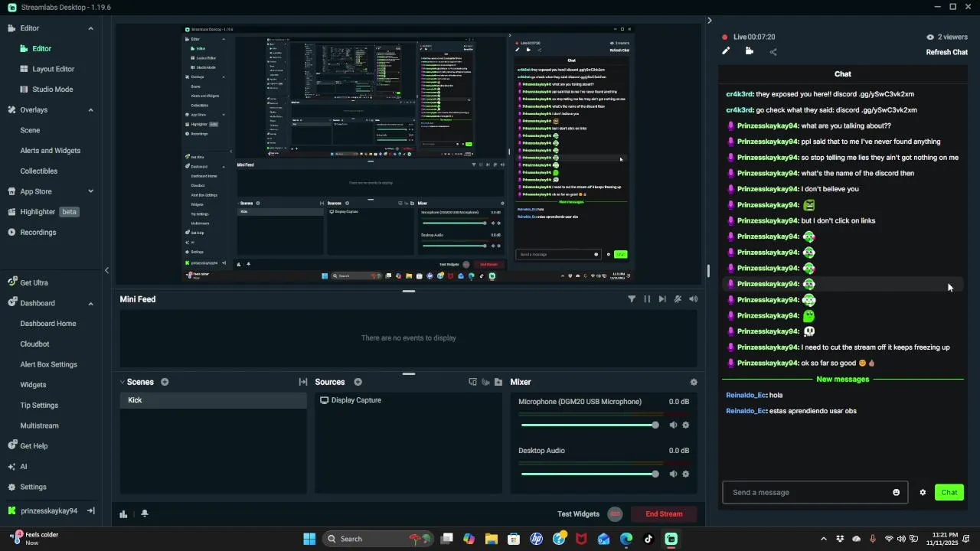Open the emoji picker in message box
This screenshot has height=551, width=980.
pyautogui.click(x=897, y=492)
